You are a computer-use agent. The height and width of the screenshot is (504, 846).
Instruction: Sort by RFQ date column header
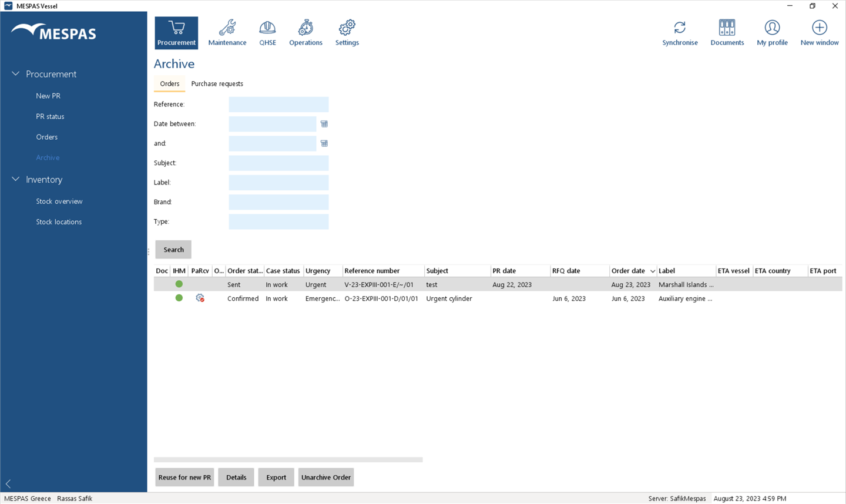pyautogui.click(x=580, y=271)
